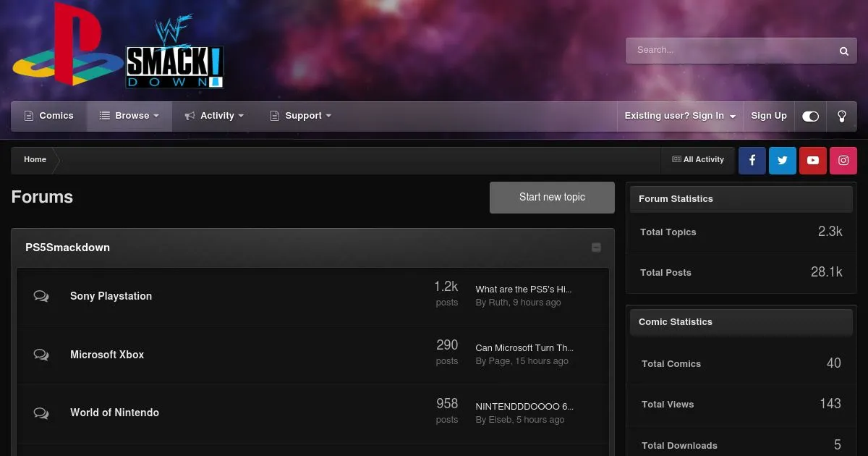
Task: Toggle the dark mode switch
Action: tap(811, 116)
